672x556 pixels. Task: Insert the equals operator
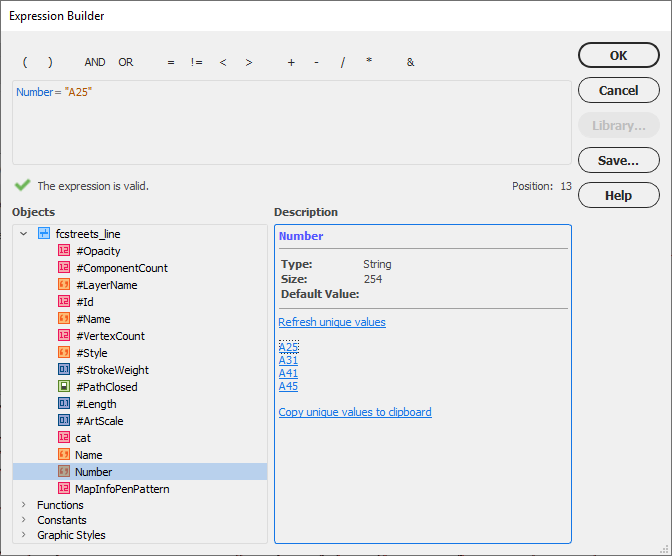[171, 63]
